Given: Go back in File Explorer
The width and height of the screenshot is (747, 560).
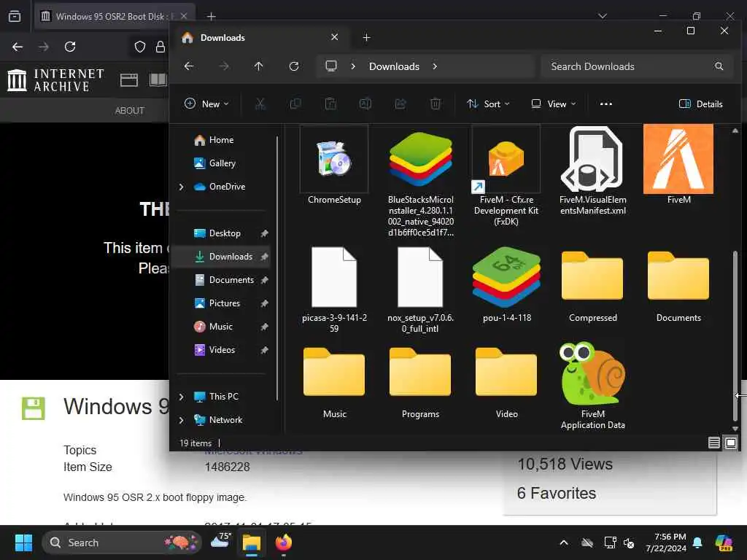Looking at the screenshot, I should (x=189, y=66).
